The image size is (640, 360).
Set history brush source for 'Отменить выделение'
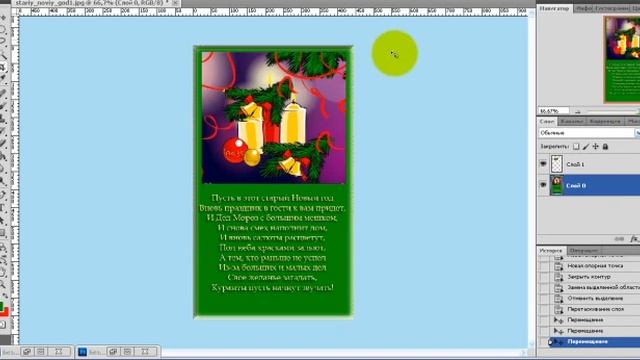[544, 299]
